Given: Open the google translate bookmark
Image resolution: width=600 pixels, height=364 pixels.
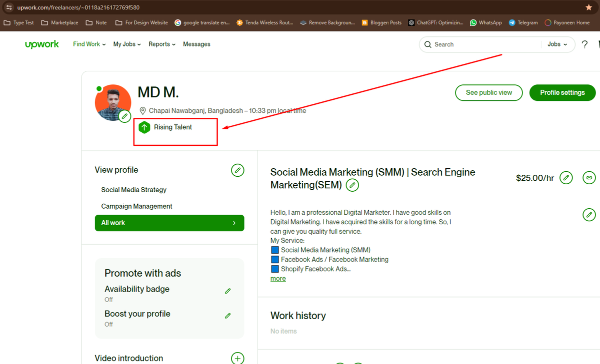Looking at the screenshot, I should click(202, 22).
